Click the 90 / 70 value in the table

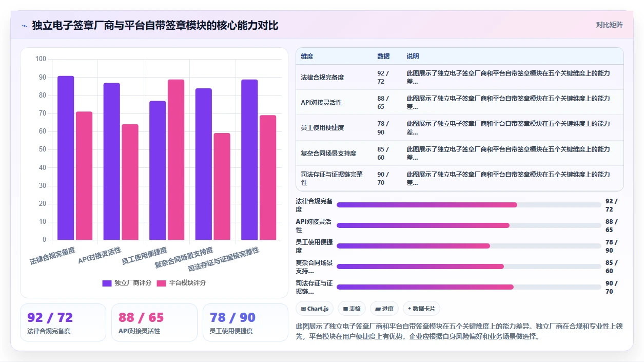click(383, 178)
